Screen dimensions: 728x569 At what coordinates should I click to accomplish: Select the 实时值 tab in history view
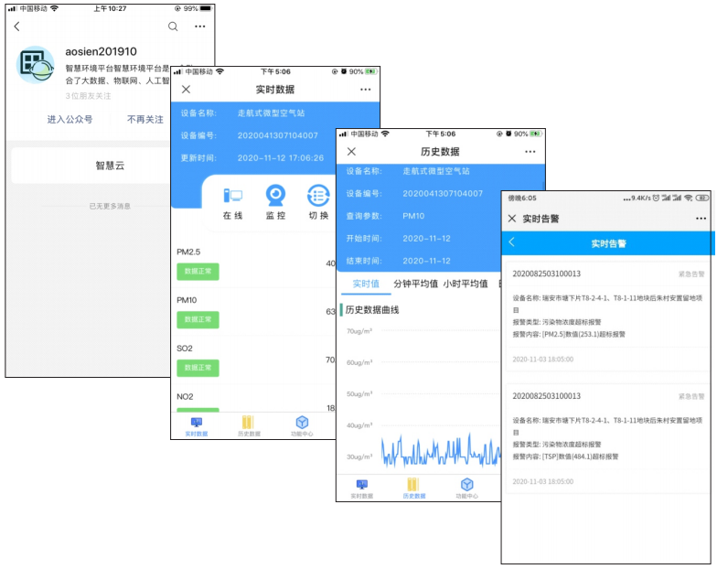[x=366, y=284]
